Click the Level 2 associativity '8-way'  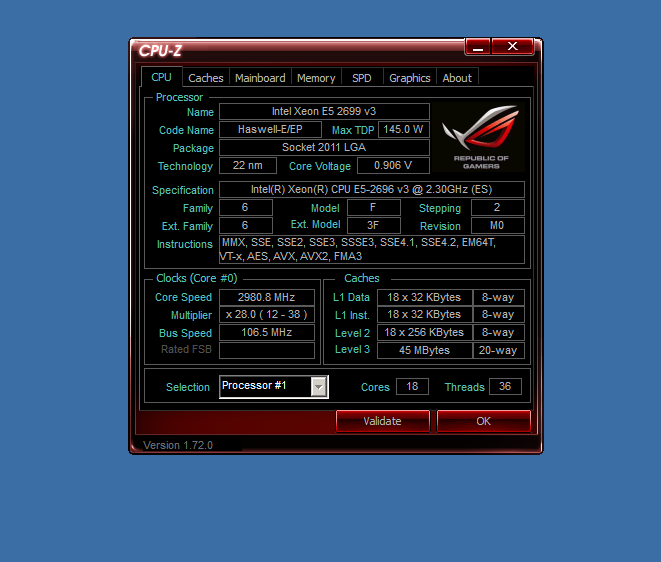coord(499,332)
